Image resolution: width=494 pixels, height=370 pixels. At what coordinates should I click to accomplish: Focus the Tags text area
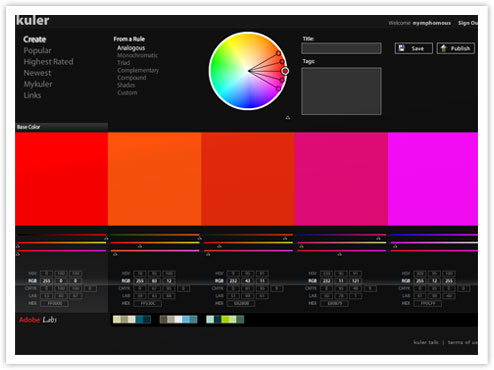pos(341,91)
